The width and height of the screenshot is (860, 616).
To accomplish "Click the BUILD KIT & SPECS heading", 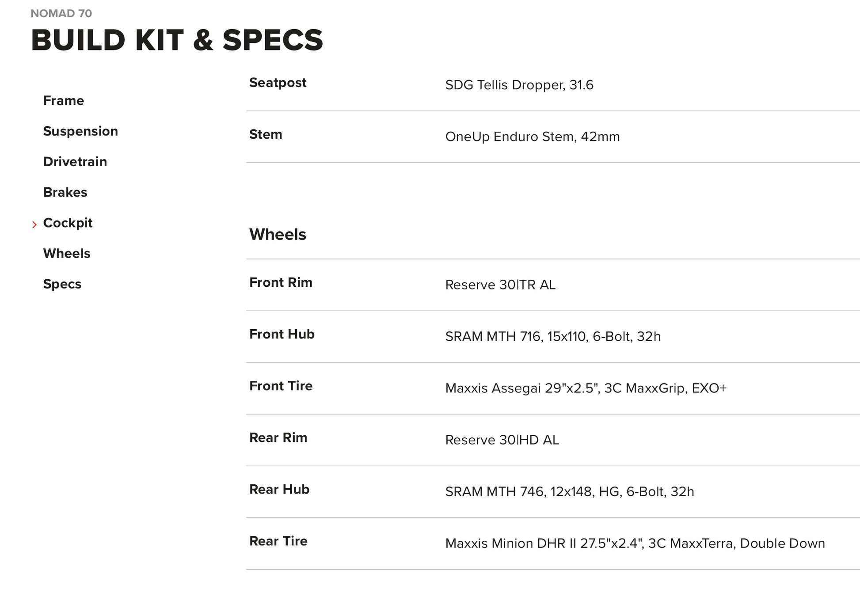I will [x=177, y=40].
